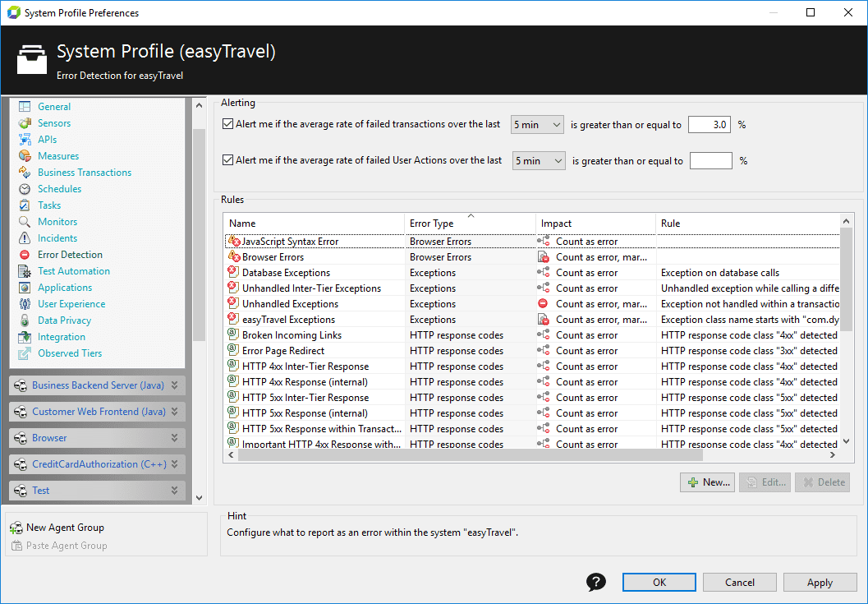Screen dimensions: 868x604
Task: Click the Edit... rule button
Action: point(765,482)
